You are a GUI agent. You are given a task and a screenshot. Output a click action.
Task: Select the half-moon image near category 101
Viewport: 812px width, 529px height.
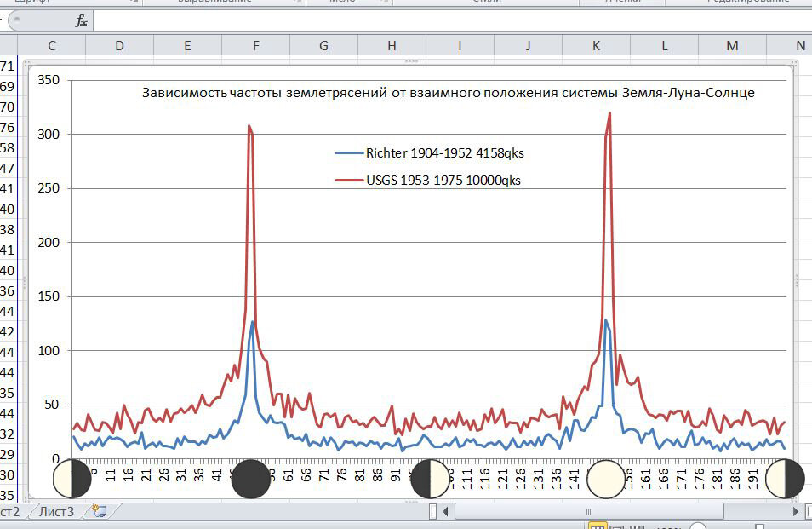point(428,480)
